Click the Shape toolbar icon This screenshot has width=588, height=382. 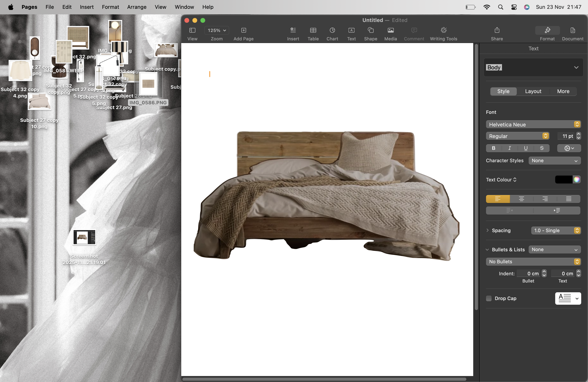tap(370, 30)
